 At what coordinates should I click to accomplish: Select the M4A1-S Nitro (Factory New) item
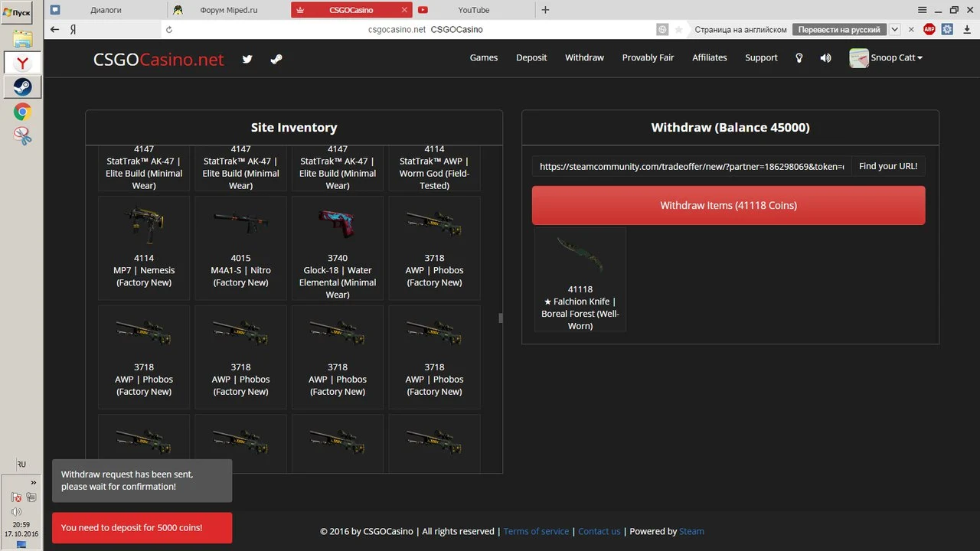coord(241,248)
